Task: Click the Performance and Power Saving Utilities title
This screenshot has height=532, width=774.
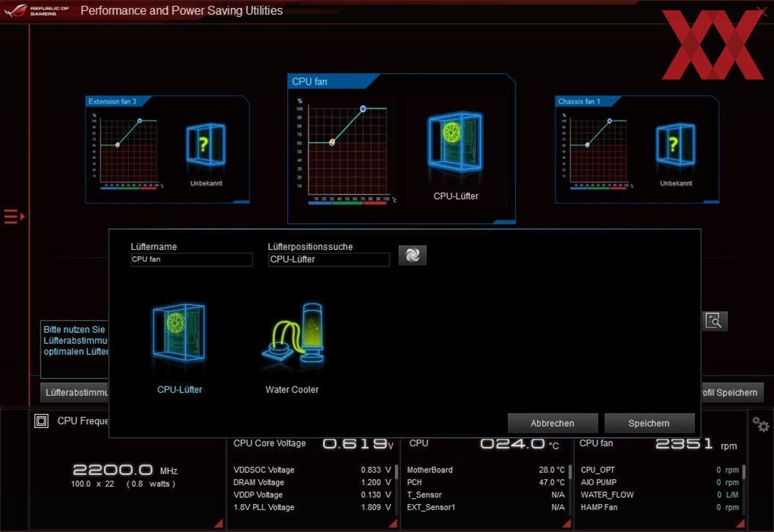Action: (x=182, y=11)
